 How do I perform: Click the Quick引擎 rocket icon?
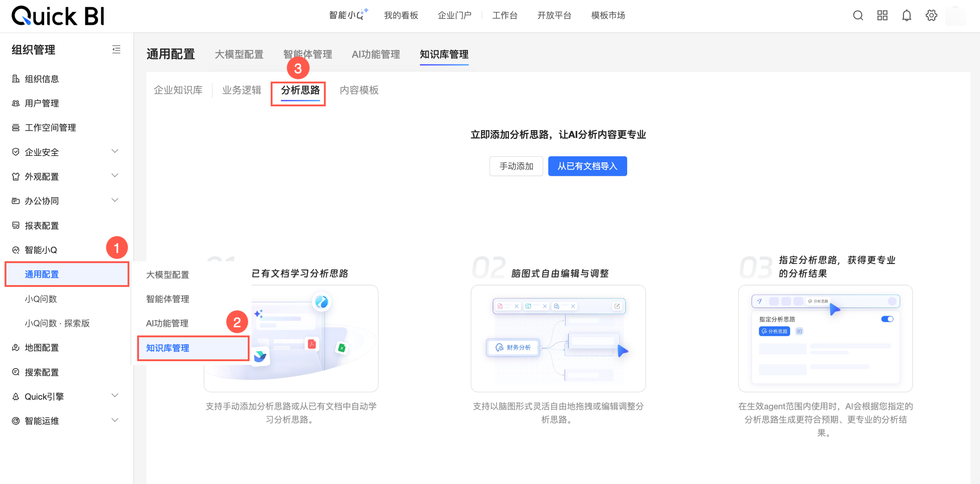tap(16, 396)
